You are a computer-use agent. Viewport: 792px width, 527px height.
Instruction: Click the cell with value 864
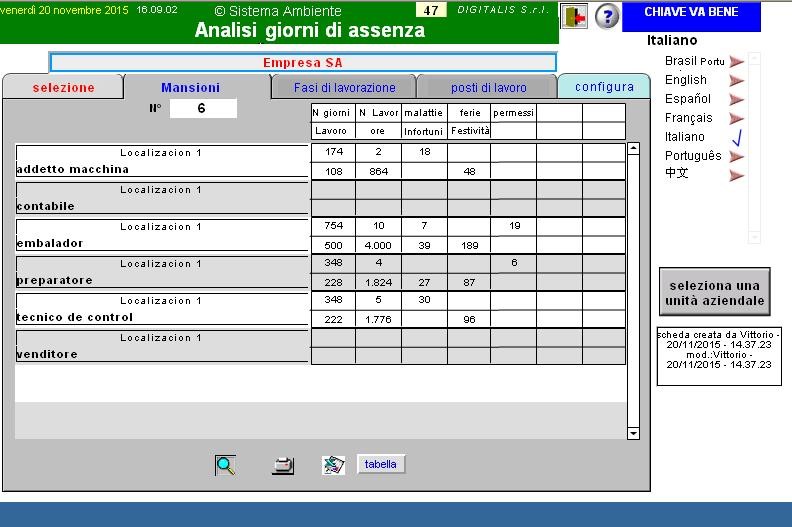378,171
